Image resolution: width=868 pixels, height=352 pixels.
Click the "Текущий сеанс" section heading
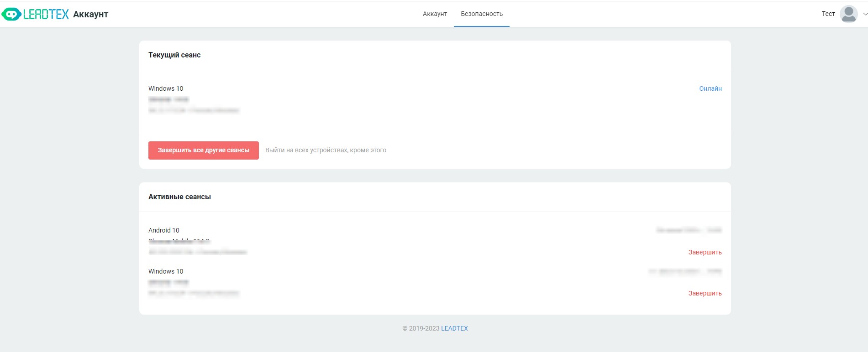(x=174, y=55)
